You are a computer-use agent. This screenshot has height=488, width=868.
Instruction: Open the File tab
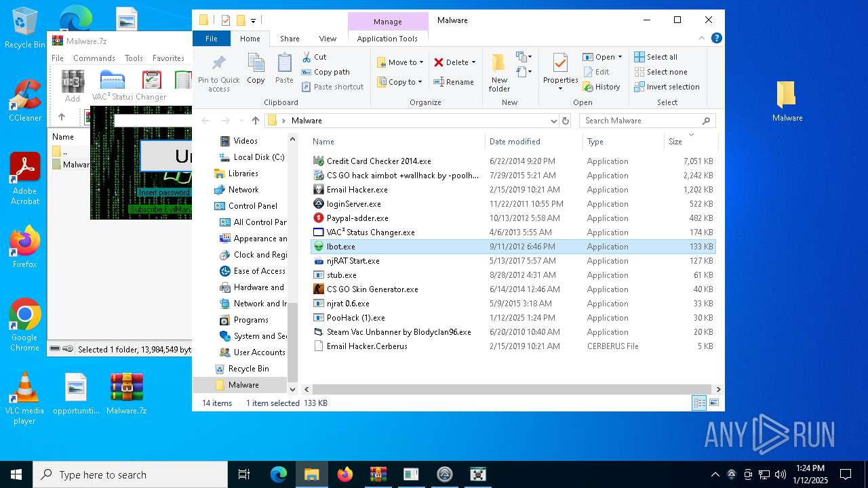(212, 39)
